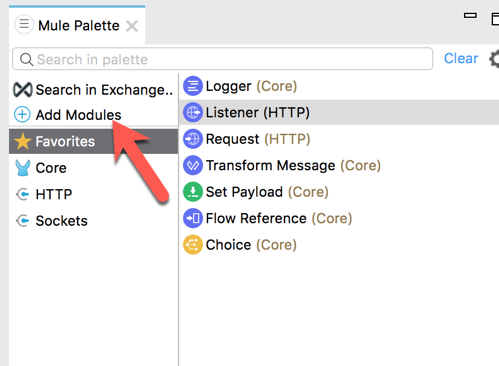Click the magnifier icon in search box

coord(26,59)
